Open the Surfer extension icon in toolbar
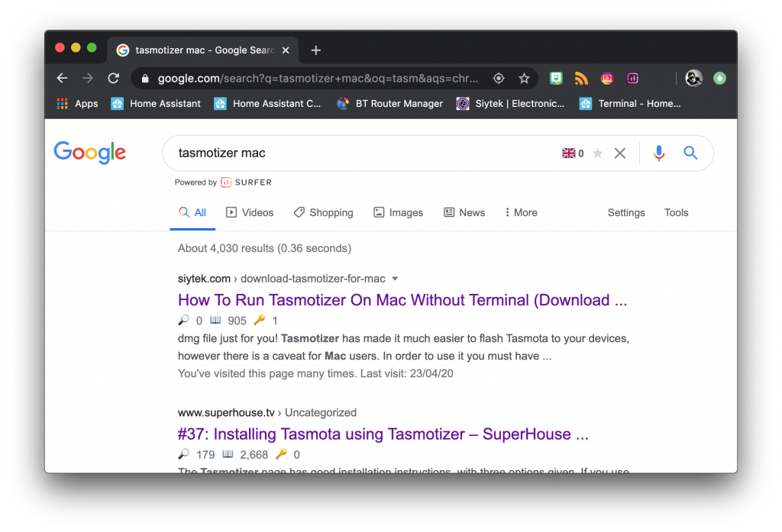 (x=633, y=79)
